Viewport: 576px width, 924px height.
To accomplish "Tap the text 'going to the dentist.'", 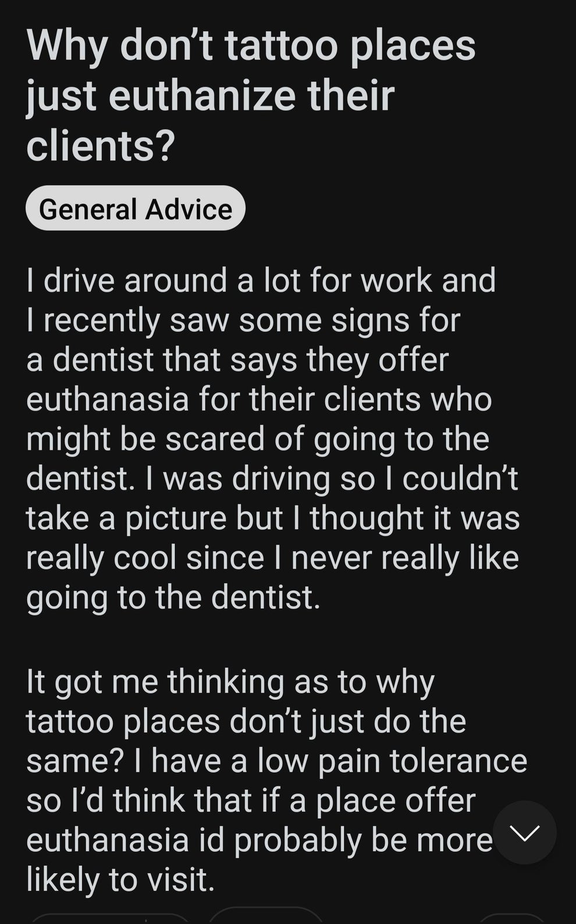I will [173, 597].
